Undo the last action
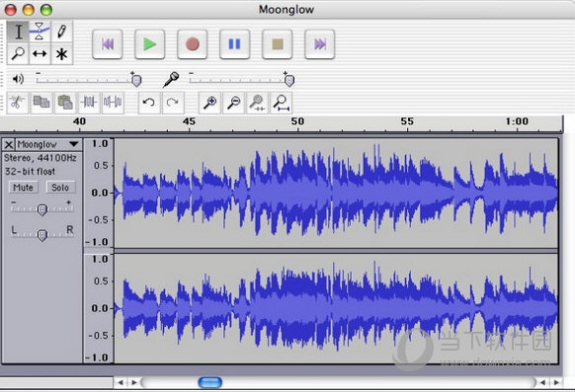This screenshot has width=575, height=392. pos(148,103)
